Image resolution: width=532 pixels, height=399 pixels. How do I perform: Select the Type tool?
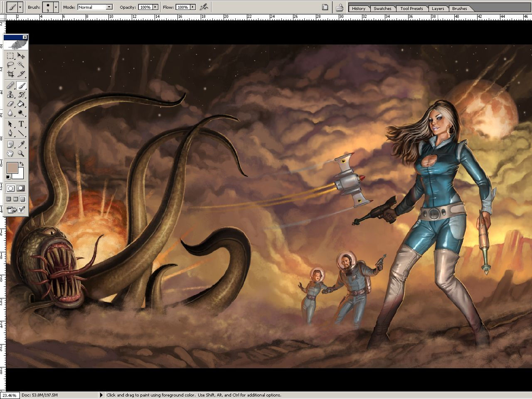tap(21, 124)
